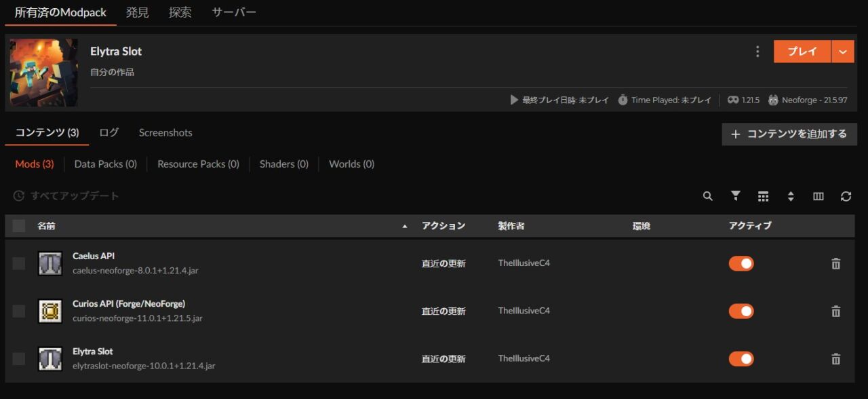
Task: Refresh the mod list
Action: click(x=846, y=195)
